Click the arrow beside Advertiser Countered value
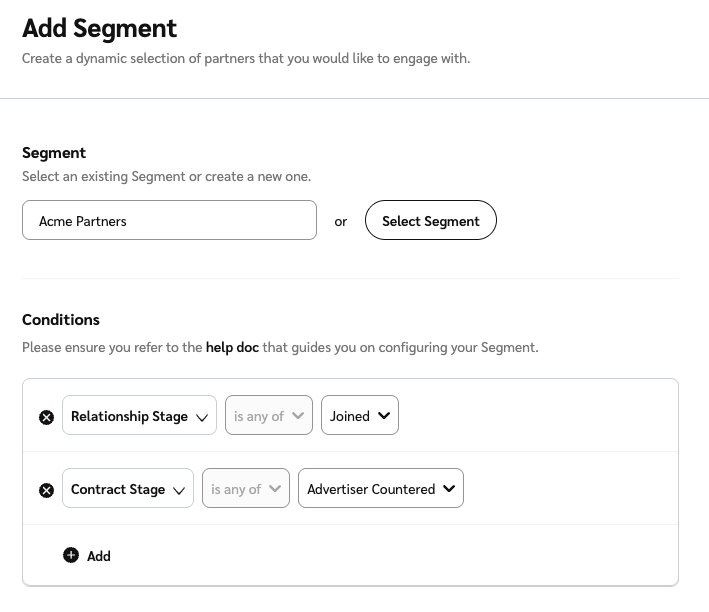Image resolution: width=709 pixels, height=612 pixels. (x=449, y=489)
